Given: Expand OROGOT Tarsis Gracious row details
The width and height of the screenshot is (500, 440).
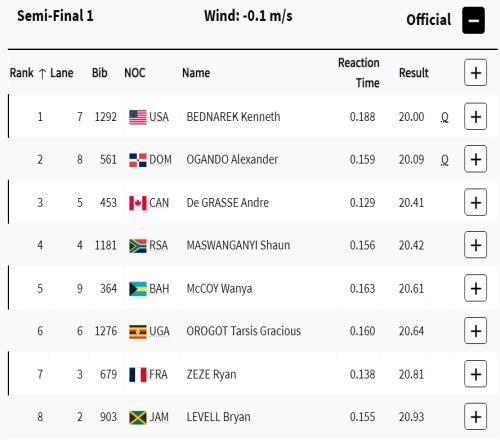Looking at the screenshot, I should (x=476, y=331).
